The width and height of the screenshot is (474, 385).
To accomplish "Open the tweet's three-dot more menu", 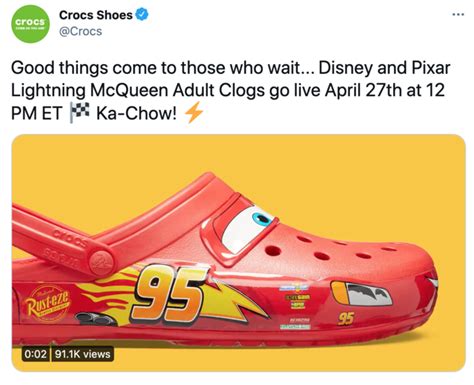I will (458, 14).
